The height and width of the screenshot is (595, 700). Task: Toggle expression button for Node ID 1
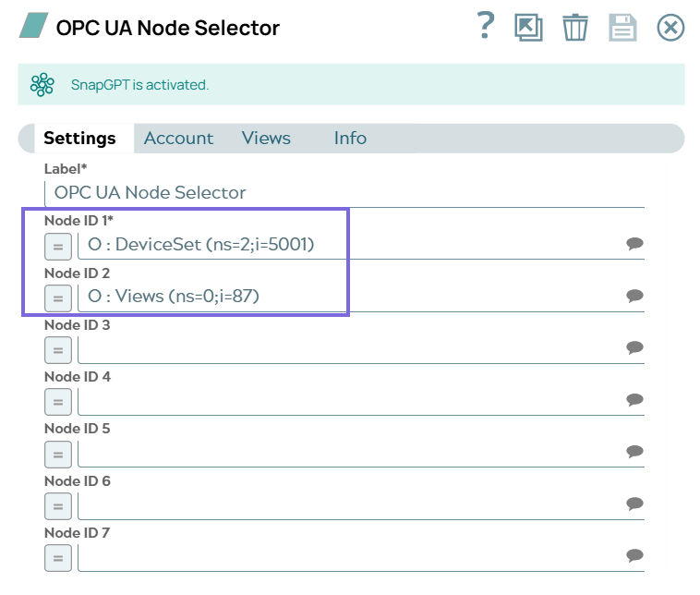tap(58, 247)
